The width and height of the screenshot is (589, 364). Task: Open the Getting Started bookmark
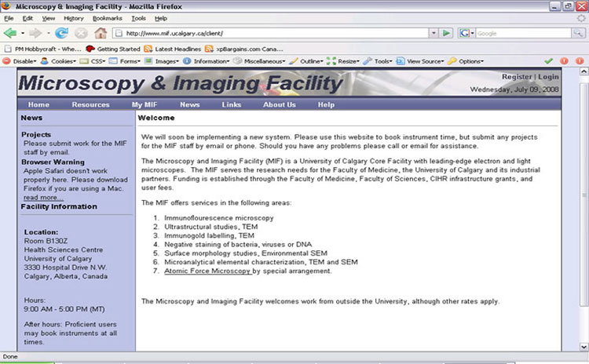[x=113, y=49]
